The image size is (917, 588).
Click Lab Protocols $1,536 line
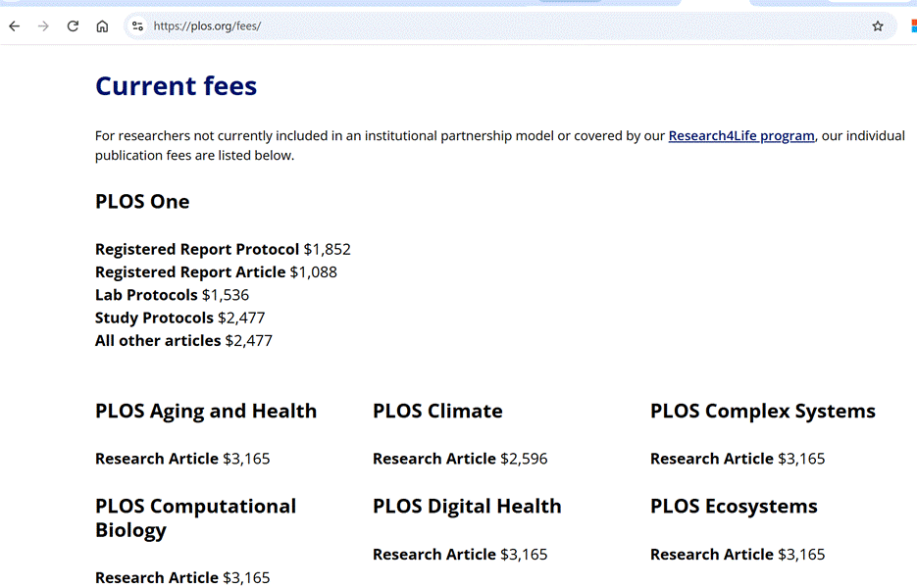click(x=172, y=295)
